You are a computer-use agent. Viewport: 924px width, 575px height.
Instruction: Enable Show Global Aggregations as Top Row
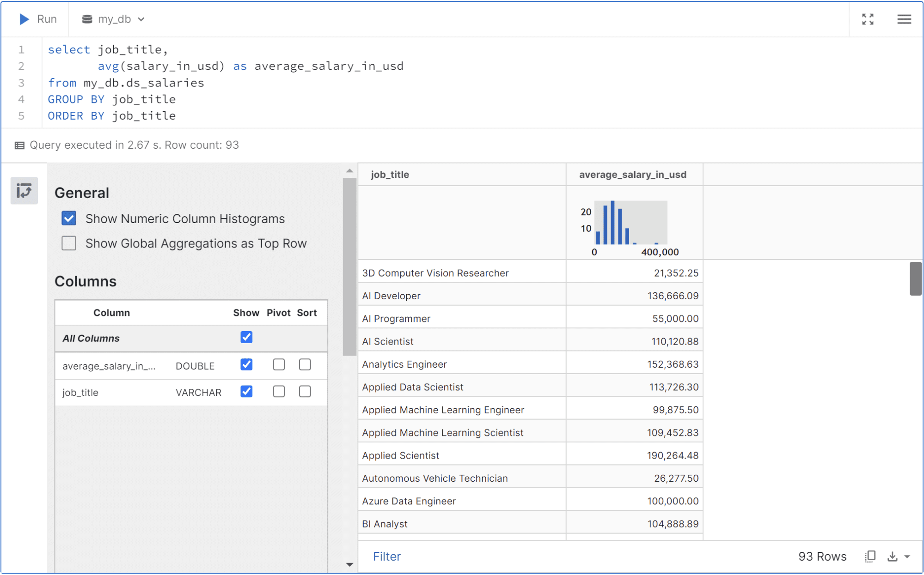69,243
